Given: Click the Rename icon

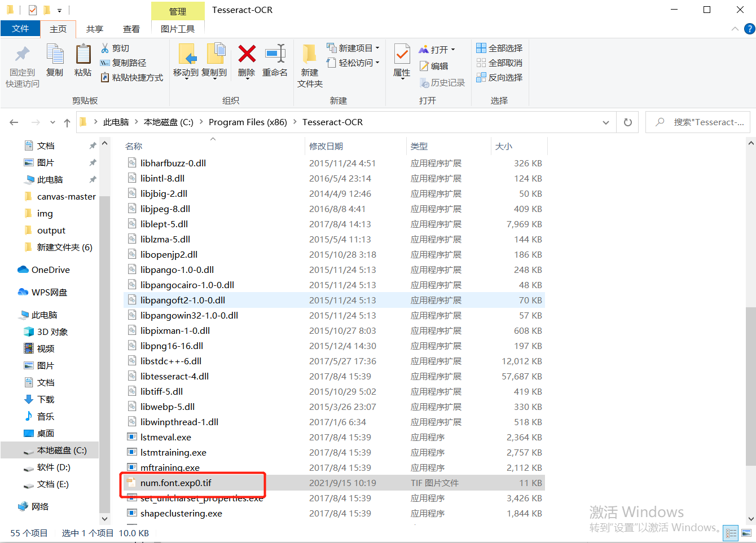Looking at the screenshot, I should pos(275,54).
